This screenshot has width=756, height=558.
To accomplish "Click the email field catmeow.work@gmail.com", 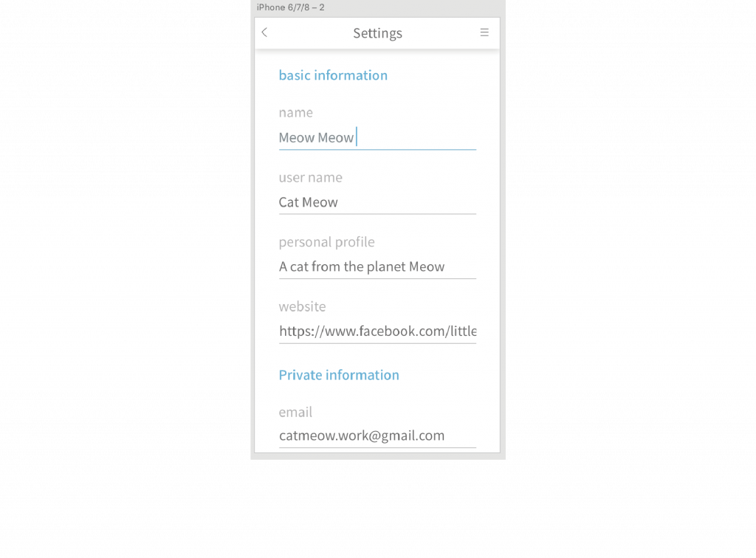I will (377, 436).
